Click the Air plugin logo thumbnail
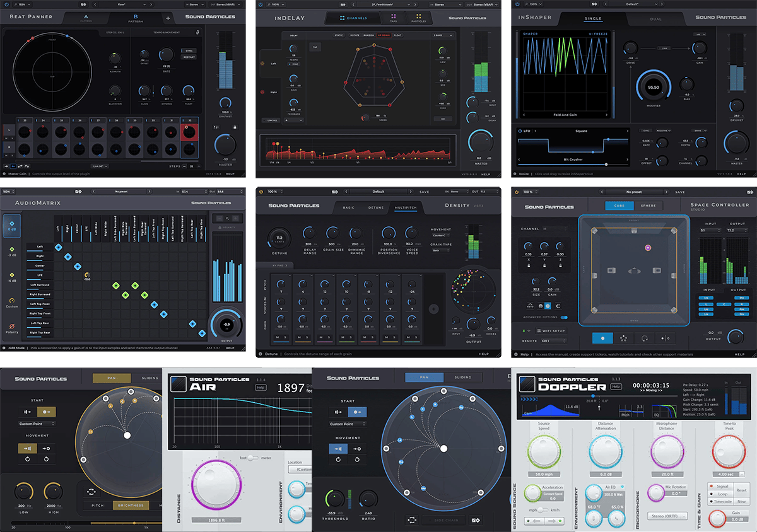The image size is (757, 532). (179, 385)
